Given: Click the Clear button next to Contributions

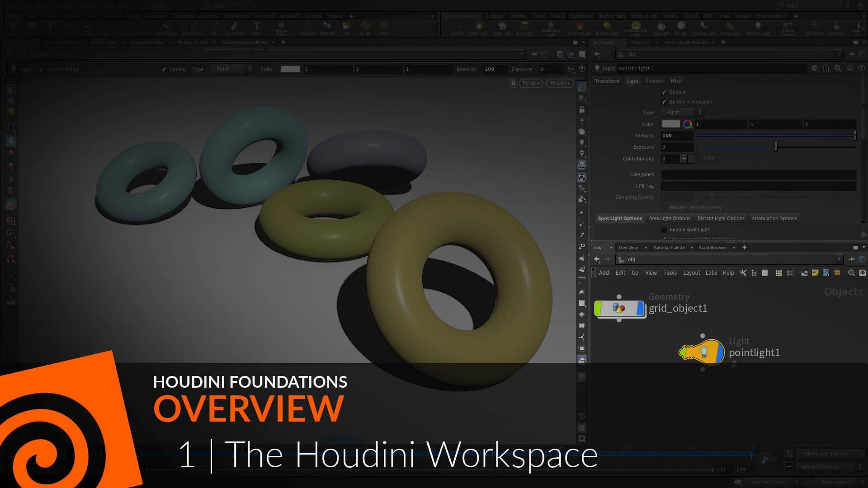Looking at the screenshot, I should point(709,158).
